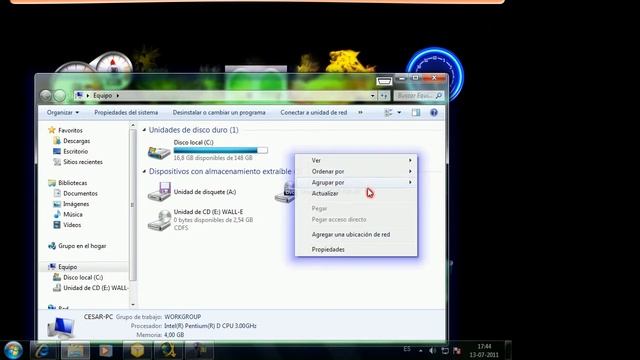Click scrollbar up arrow in navigation pane
640x360 pixels.
click(x=133, y=126)
